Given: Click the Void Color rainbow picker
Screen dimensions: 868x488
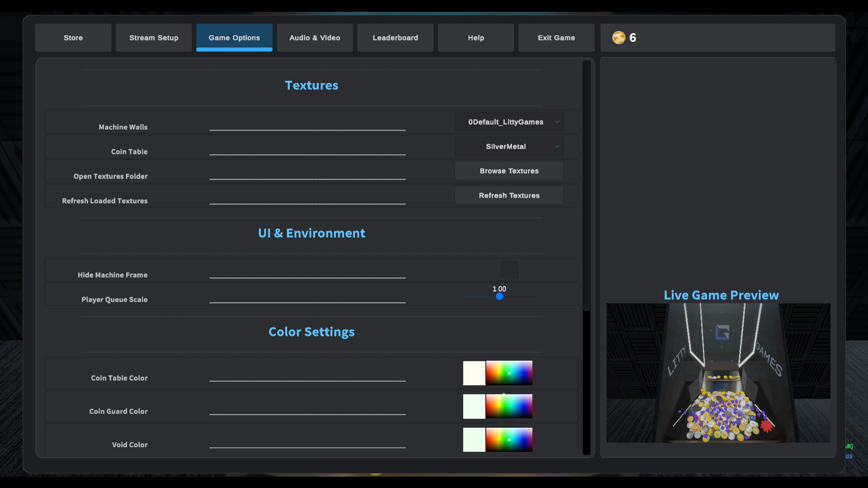Looking at the screenshot, I should [x=509, y=440].
